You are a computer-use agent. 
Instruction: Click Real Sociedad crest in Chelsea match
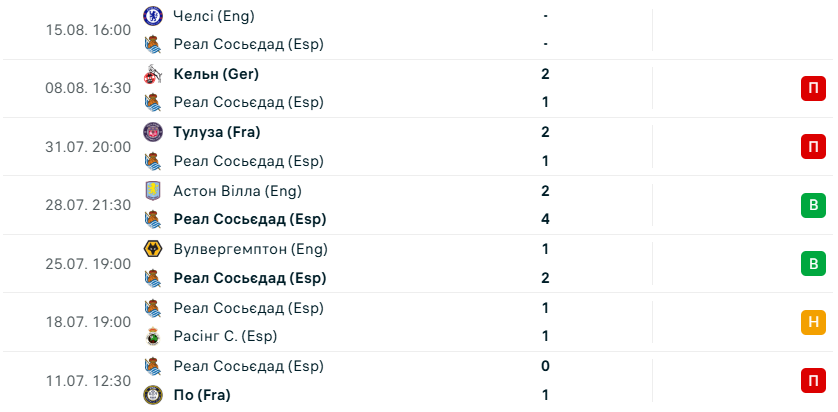click(x=153, y=44)
